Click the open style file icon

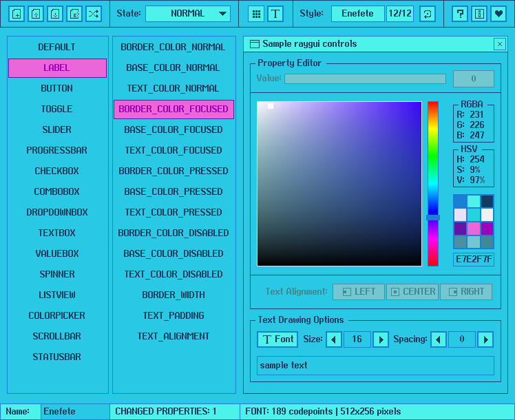(35, 14)
